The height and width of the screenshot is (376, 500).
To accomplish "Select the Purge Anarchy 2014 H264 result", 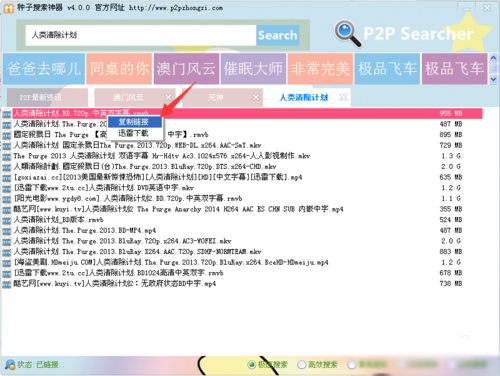I will click(x=178, y=209).
